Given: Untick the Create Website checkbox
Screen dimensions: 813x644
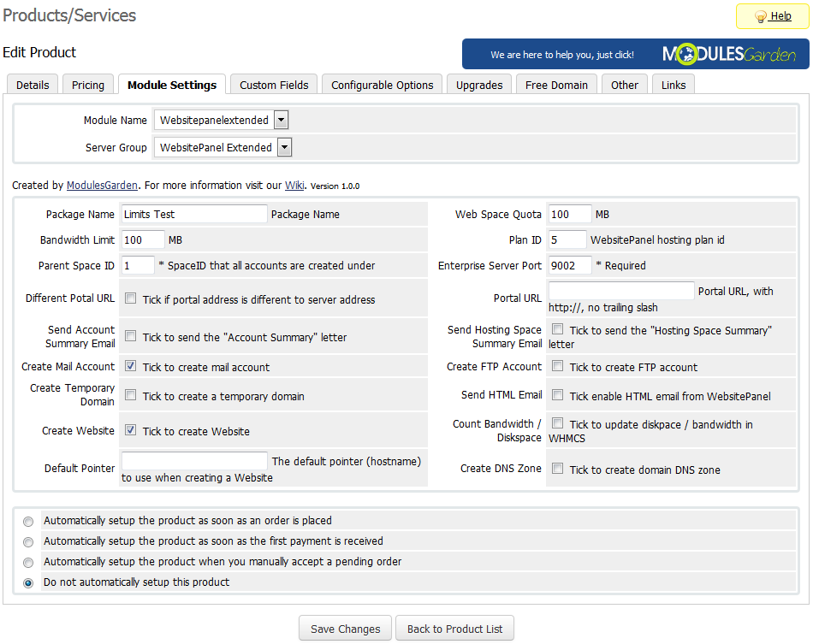Looking at the screenshot, I should click(x=131, y=430).
